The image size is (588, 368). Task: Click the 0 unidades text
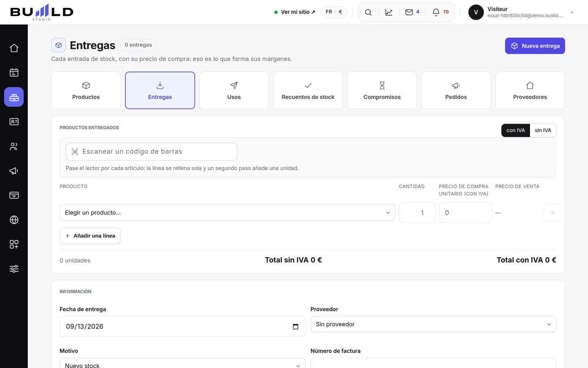click(x=75, y=260)
